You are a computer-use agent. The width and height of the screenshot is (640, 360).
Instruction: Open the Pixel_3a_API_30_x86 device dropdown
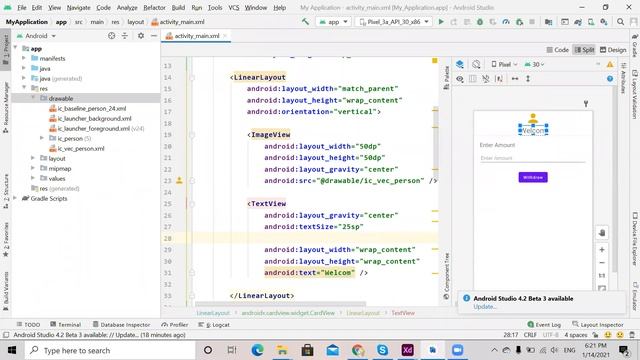pos(394,22)
